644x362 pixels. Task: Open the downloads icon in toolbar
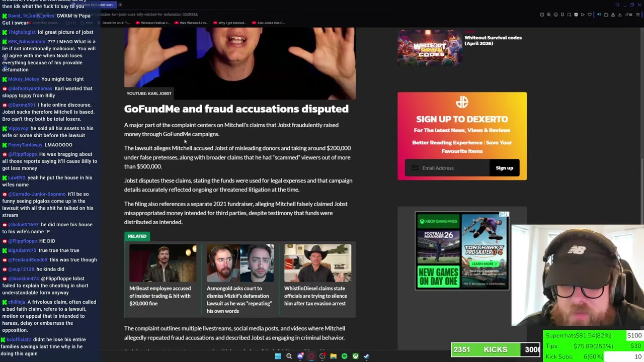[620, 15]
